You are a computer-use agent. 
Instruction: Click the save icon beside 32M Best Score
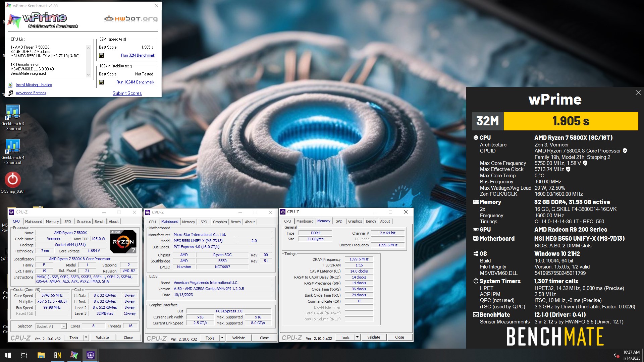click(101, 55)
